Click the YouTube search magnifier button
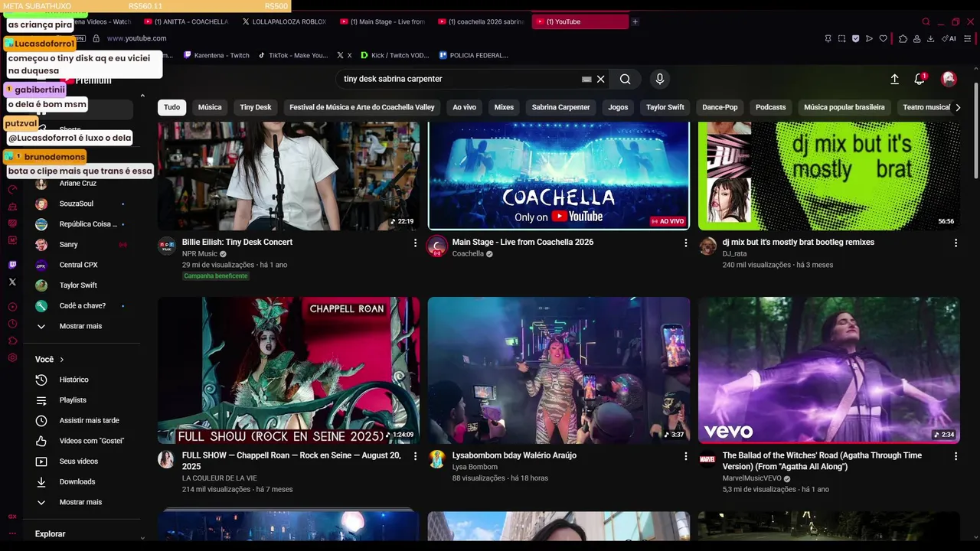 tap(626, 79)
